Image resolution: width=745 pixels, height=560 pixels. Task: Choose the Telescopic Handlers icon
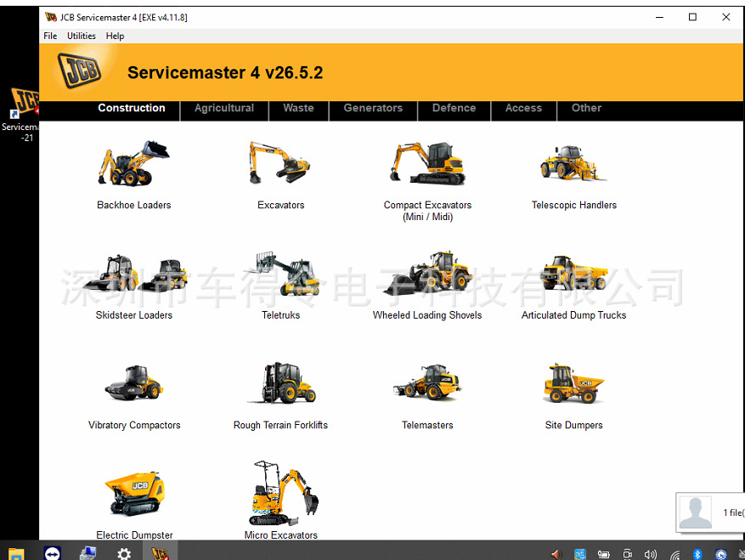[573, 163]
